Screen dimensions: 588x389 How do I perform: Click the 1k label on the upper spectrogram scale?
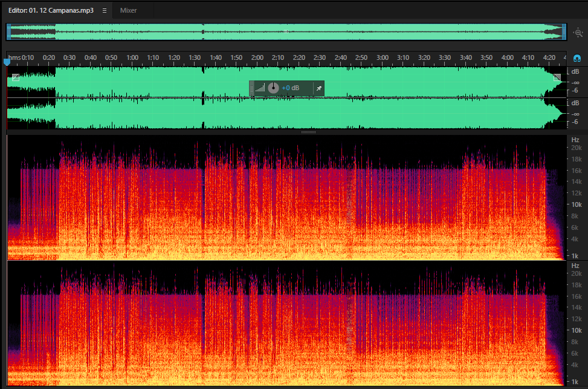[575, 256]
